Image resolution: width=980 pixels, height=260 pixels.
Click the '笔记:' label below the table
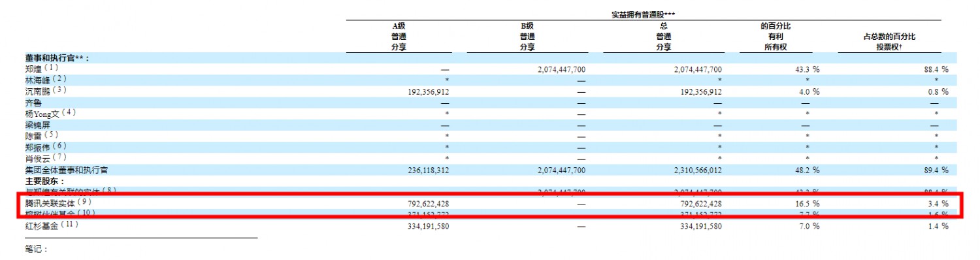(x=37, y=248)
